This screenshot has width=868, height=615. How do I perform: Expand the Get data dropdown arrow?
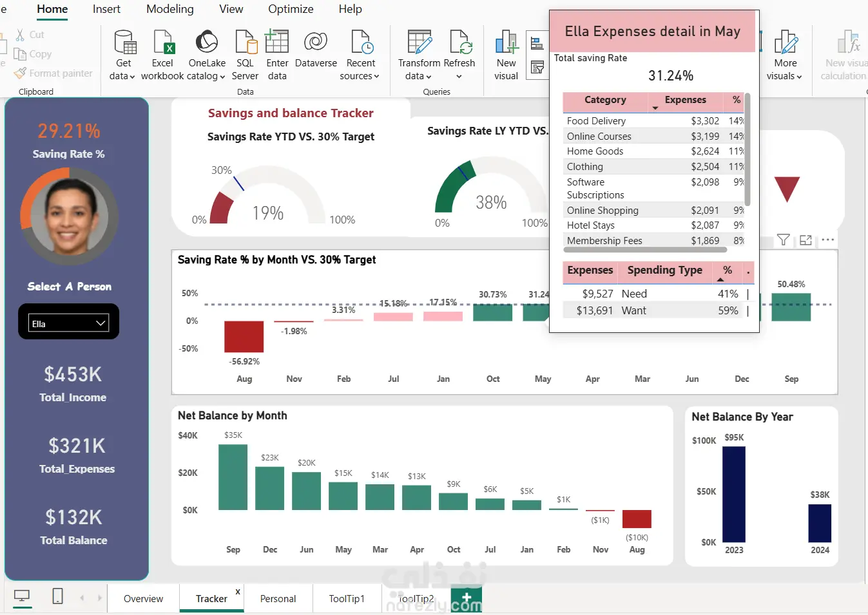tap(132, 77)
